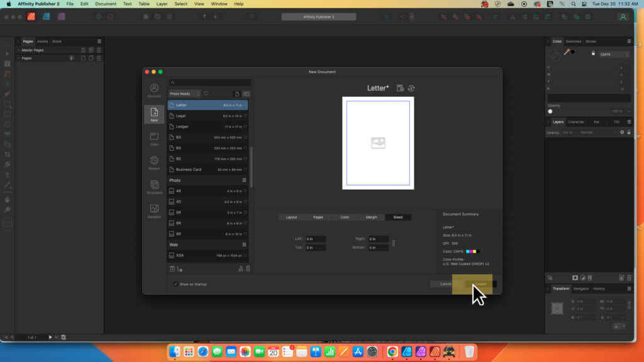Click the Create button
The height and width of the screenshot is (362, 644).
tap(480, 284)
